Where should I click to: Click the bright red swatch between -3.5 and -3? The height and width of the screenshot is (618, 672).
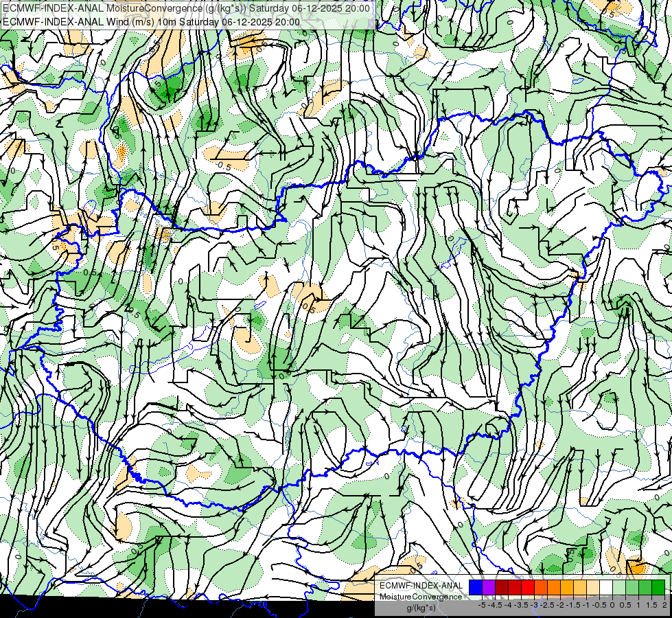click(528, 587)
